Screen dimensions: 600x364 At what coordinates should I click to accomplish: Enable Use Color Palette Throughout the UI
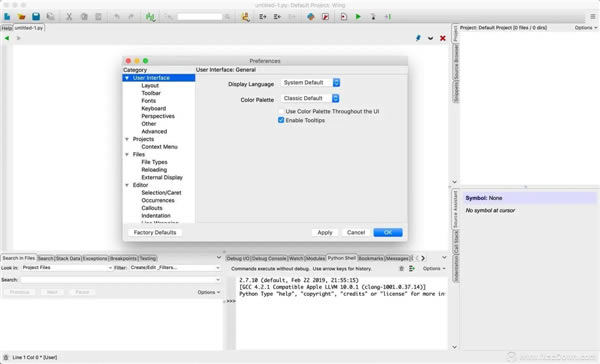click(x=281, y=111)
